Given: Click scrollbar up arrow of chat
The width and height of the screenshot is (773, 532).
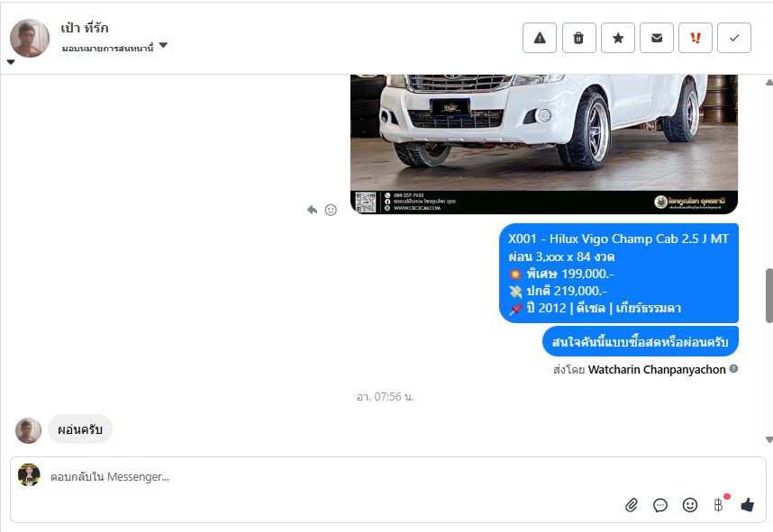Looking at the screenshot, I should pyautogui.click(x=769, y=82).
